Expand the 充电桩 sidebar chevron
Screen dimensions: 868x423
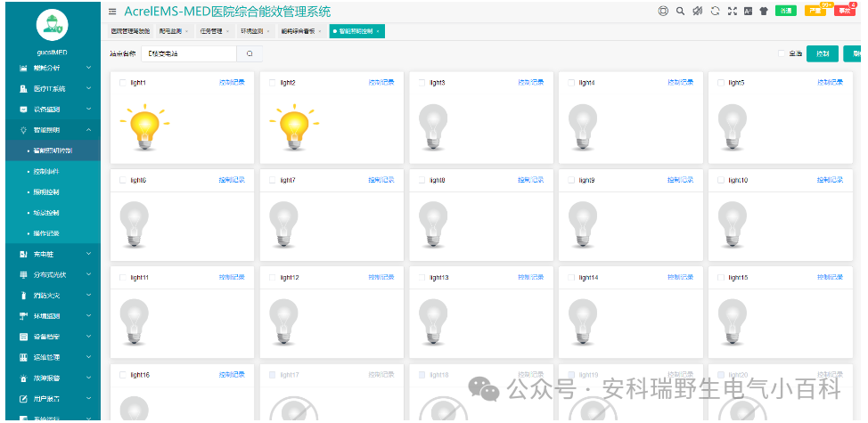(88, 255)
